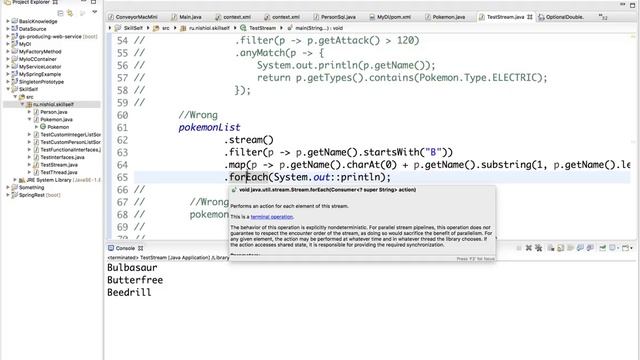
Task: Toggle show console on standard out
Action: click(580, 248)
